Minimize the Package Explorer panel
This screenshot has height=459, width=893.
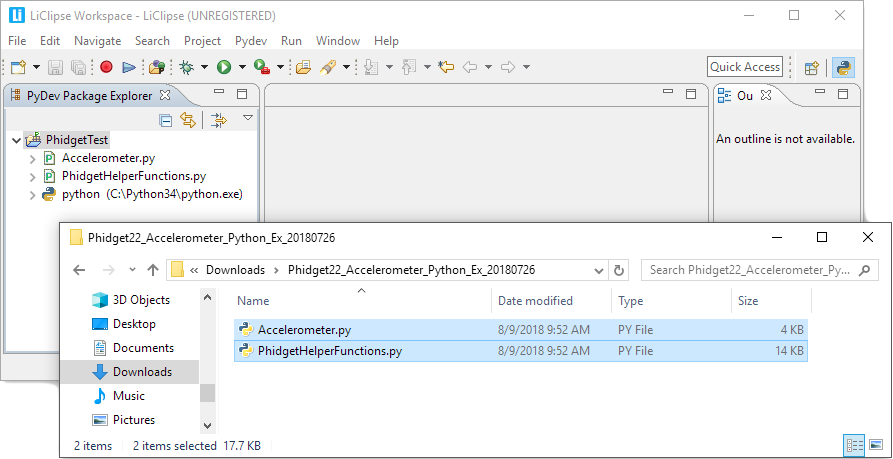(219, 92)
